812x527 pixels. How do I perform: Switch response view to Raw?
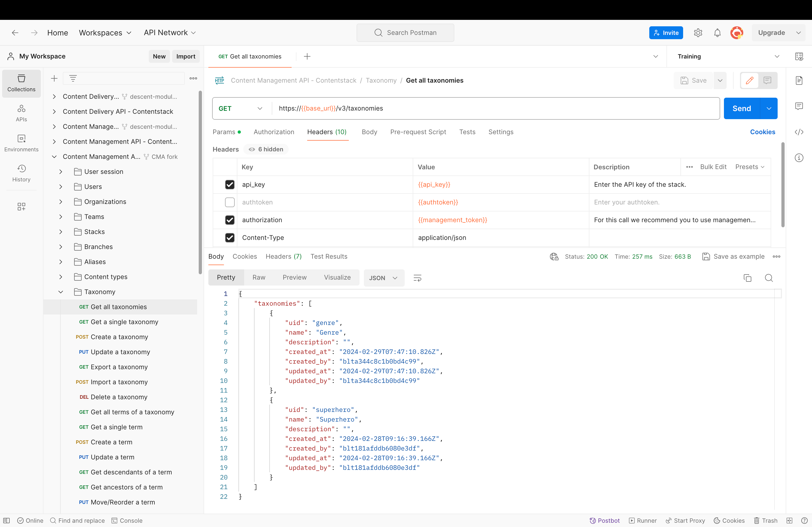[259, 277]
